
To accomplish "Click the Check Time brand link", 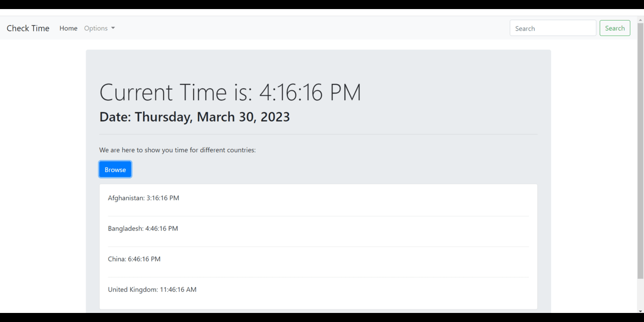I will coord(28,28).
